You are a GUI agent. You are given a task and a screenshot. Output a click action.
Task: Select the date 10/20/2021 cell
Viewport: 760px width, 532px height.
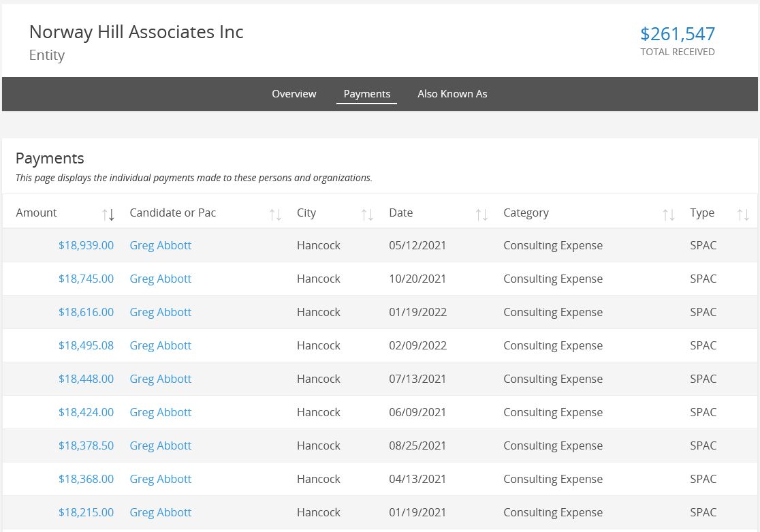point(417,279)
